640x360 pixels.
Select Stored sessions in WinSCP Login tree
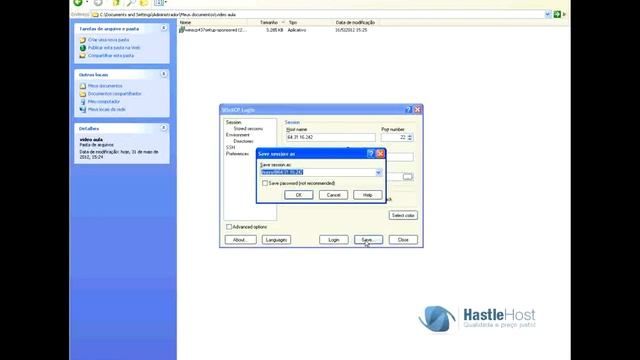click(248, 129)
